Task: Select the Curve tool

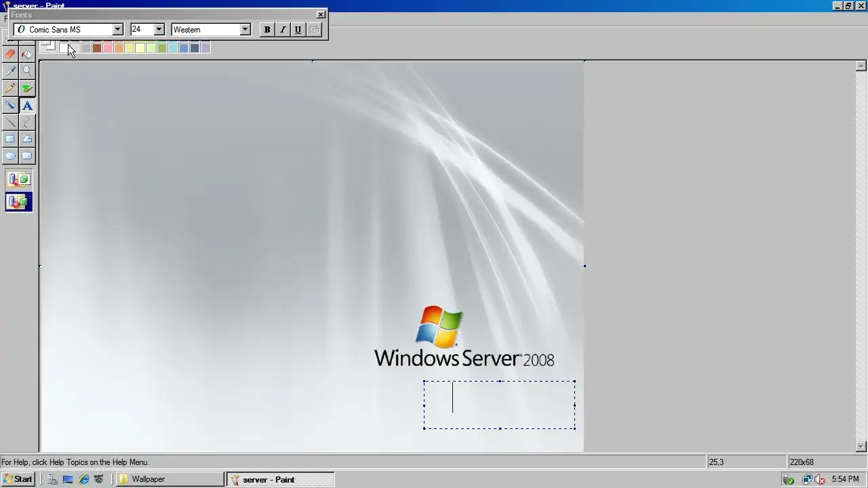Action: [x=27, y=122]
